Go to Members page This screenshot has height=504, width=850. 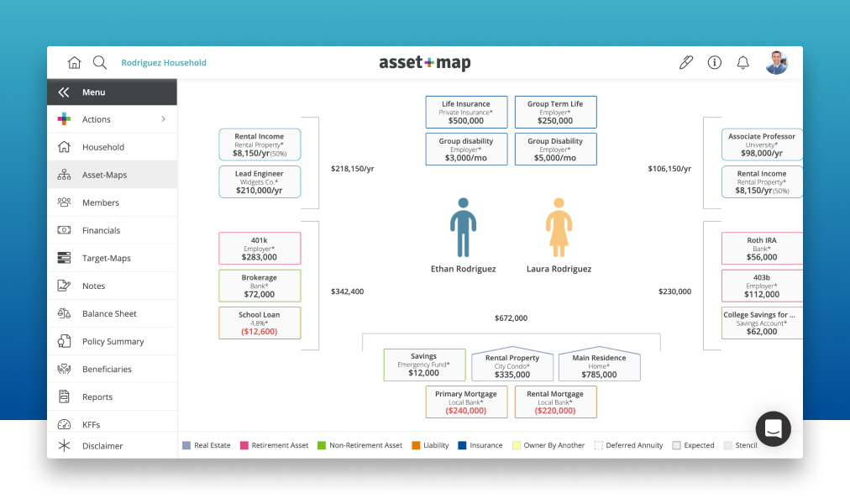tap(113, 202)
